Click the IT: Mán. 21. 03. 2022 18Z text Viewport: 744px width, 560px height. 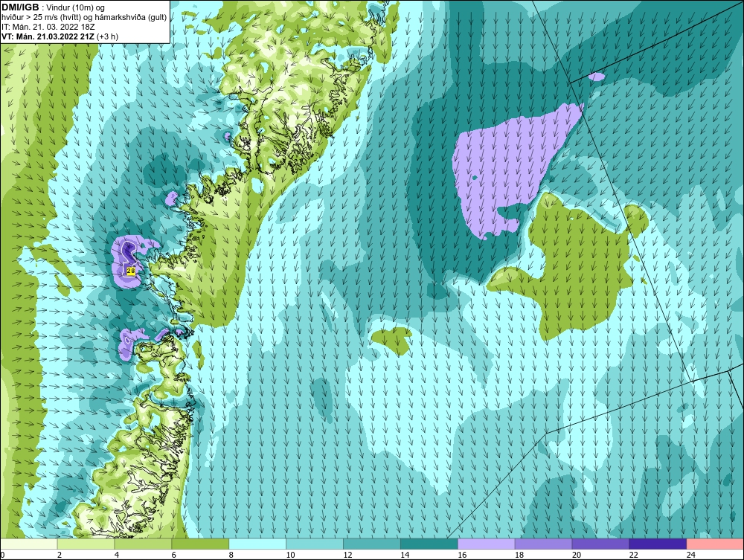(x=48, y=27)
